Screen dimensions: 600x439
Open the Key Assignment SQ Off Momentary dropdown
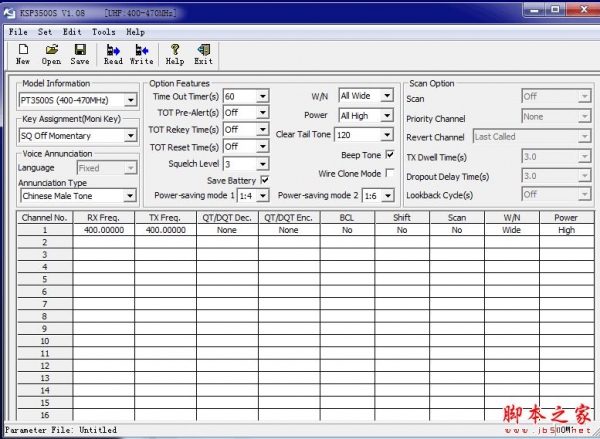[x=130, y=135]
